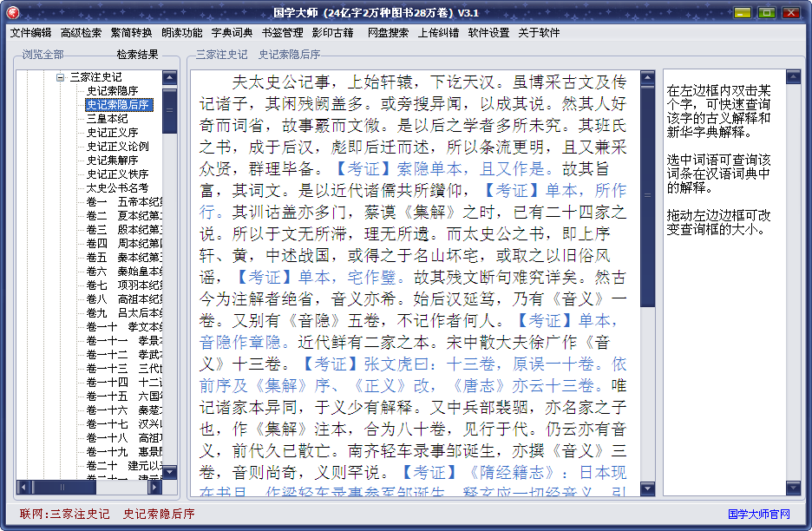Open the 字典词典 menu
This screenshot has height=531, width=812.
coord(232,33)
